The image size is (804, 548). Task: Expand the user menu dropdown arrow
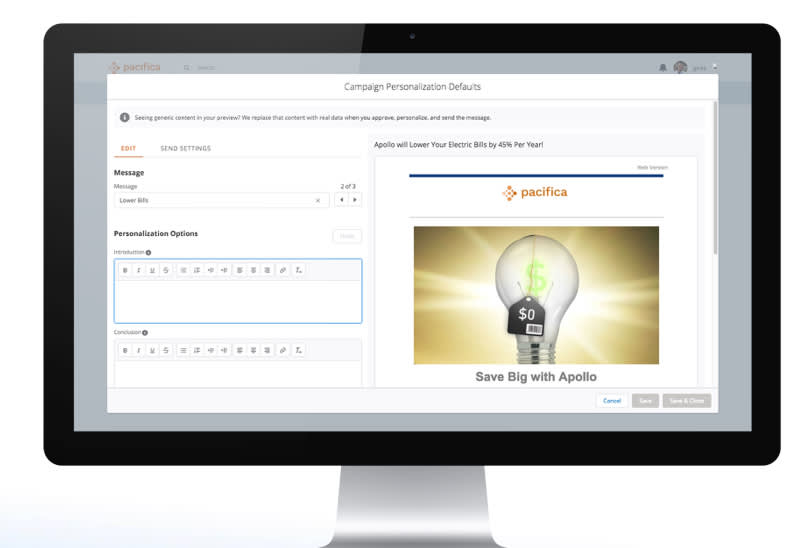(x=715, y=67)
